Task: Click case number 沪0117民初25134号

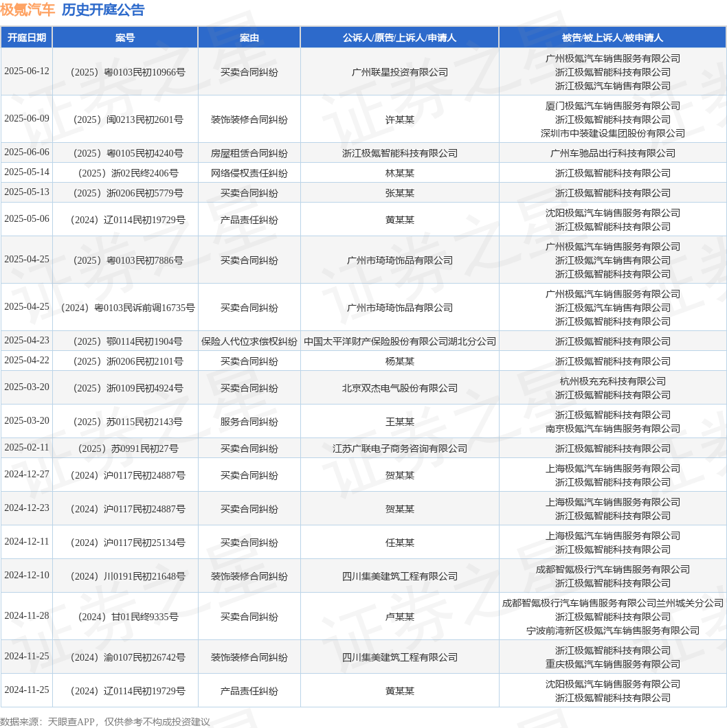Action: (x=144, y=543)
